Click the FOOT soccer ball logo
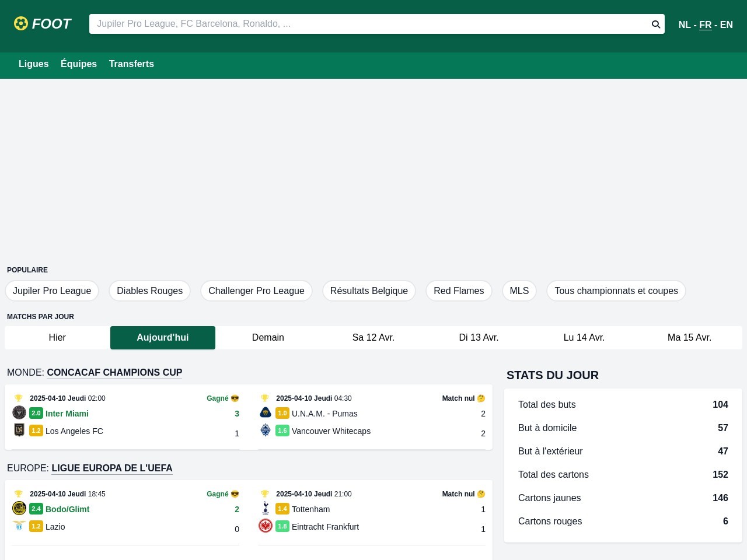The image size is (747, 560). (21, 23)
